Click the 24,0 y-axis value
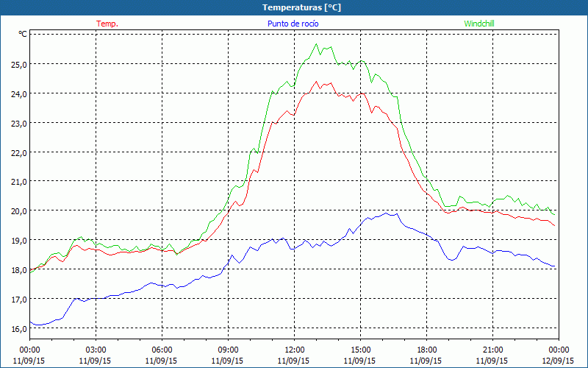This screenshot has height=368, width=588. point(20,94)
